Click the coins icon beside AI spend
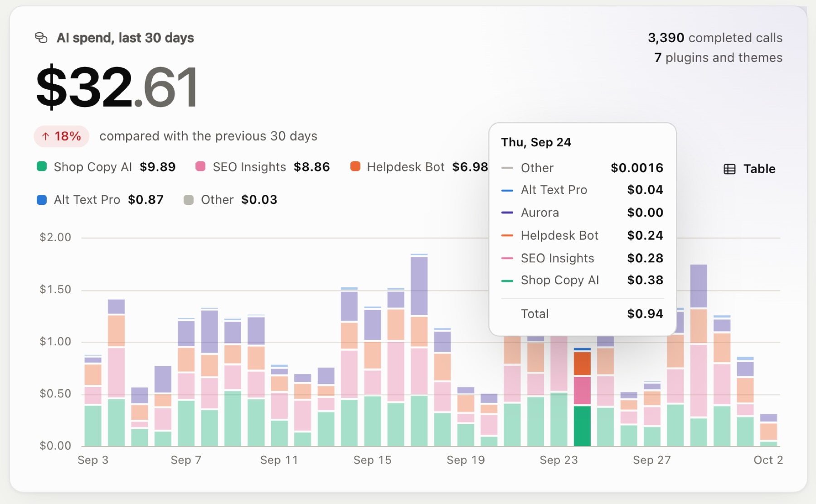The image size is (816, 504). [41, 38]
